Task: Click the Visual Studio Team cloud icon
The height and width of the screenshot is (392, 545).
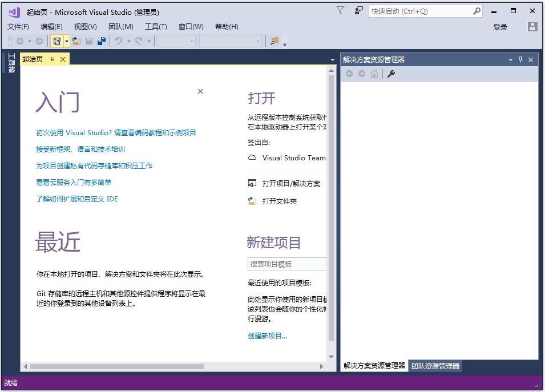Action: (x=252, y=158)
